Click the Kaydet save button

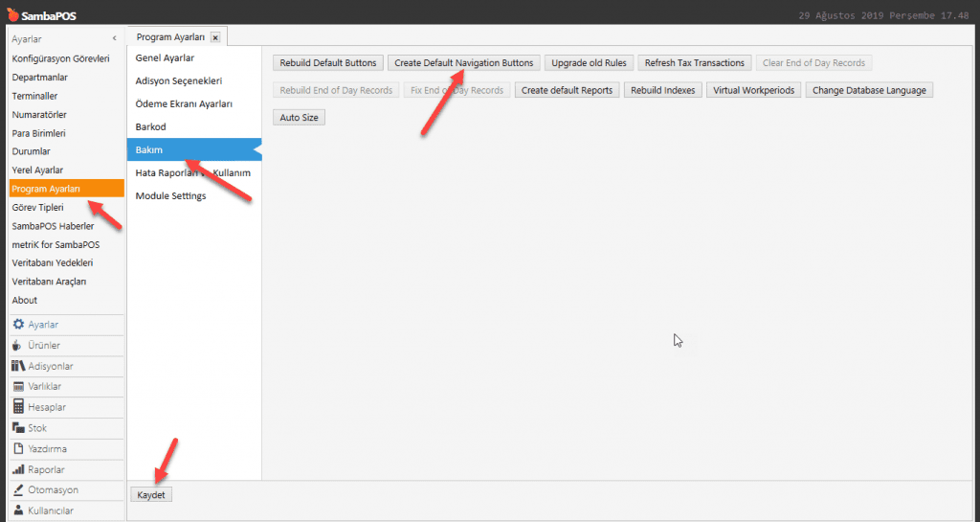[151, 495]
